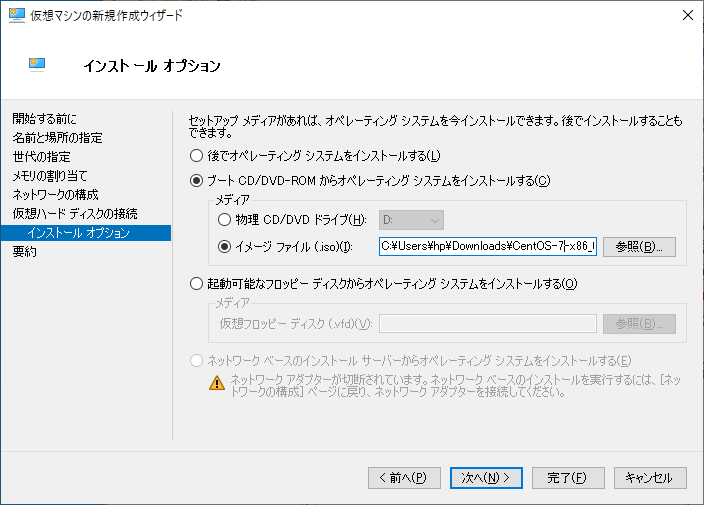704x505 pixels.
Task: Click the 完了(F) button
Action: pyautogui.click(x=568, y=478)
